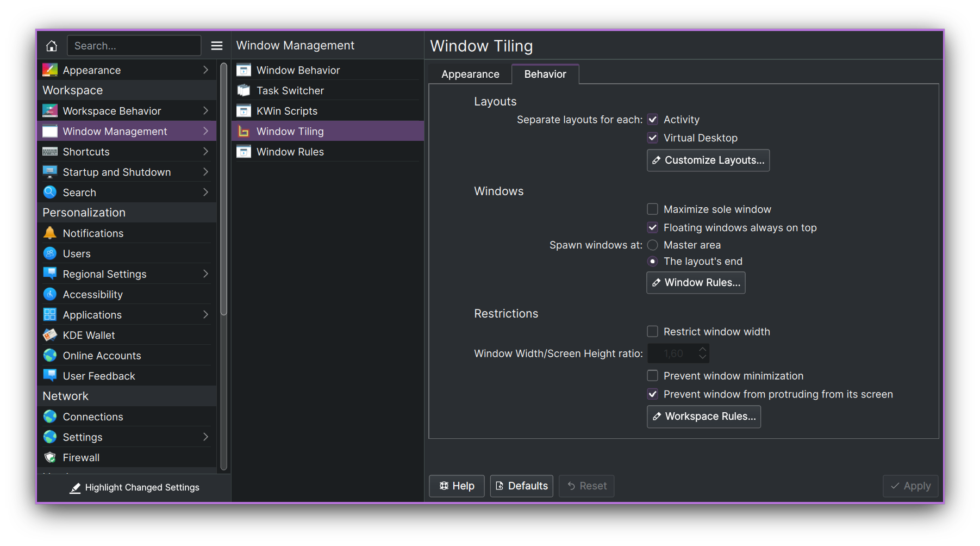Viewport: 980px width, 546px height.
Task: Open Task Switcher module
Action: [328, 90]
